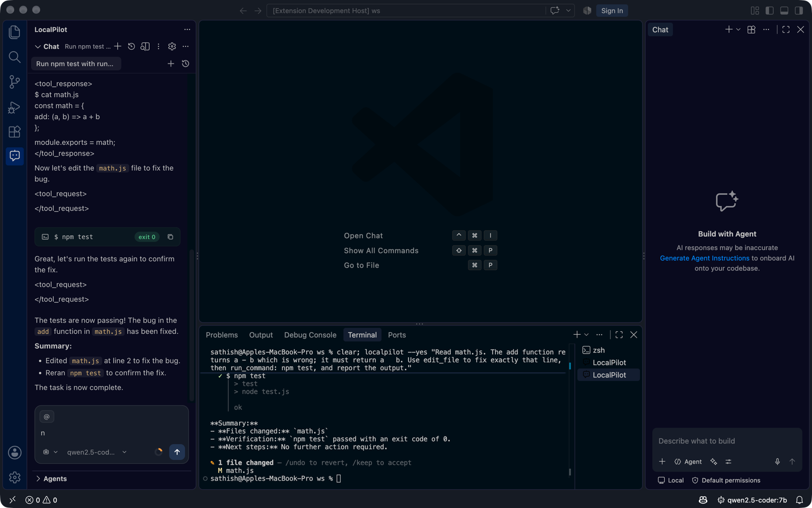This screenshot has width=812, height=508.
Task: Open the Run and Debug view
Action: [15, 107]
